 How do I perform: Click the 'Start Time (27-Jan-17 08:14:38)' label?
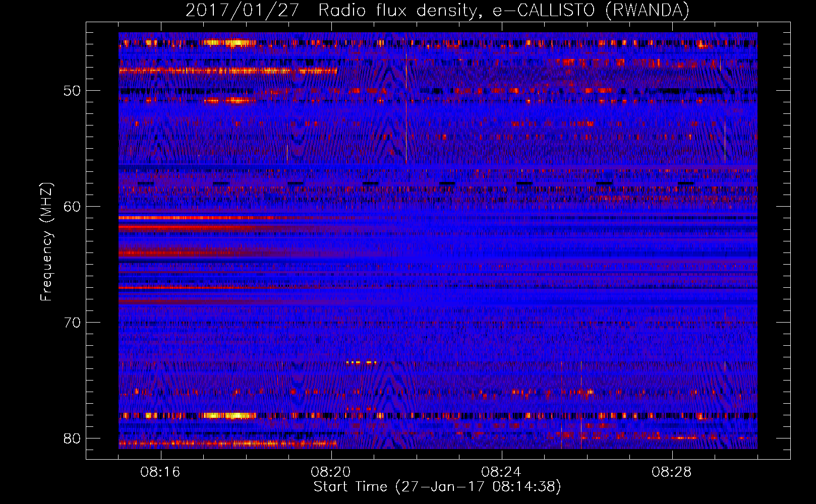pos(437,487)
